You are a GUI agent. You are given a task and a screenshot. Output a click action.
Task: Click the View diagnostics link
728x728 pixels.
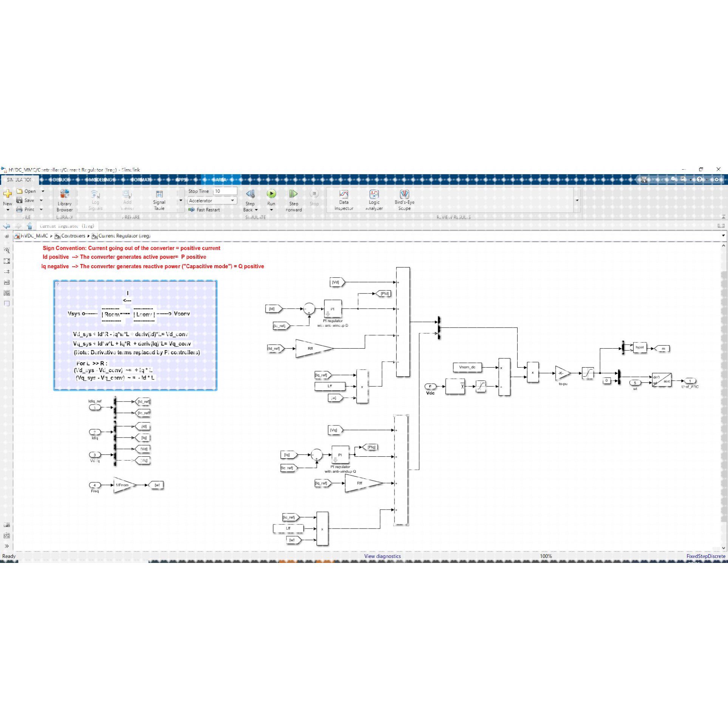click(x=382, y=556)
